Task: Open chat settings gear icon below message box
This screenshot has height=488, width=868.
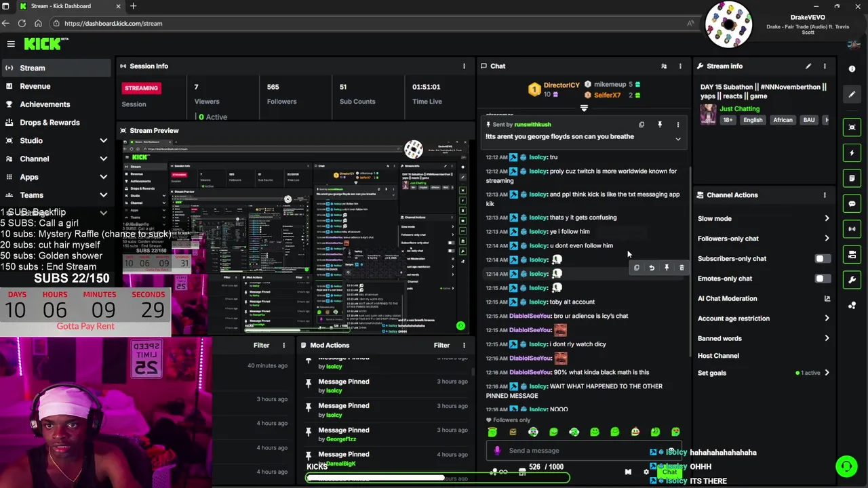Action: (x=646, y=472)
